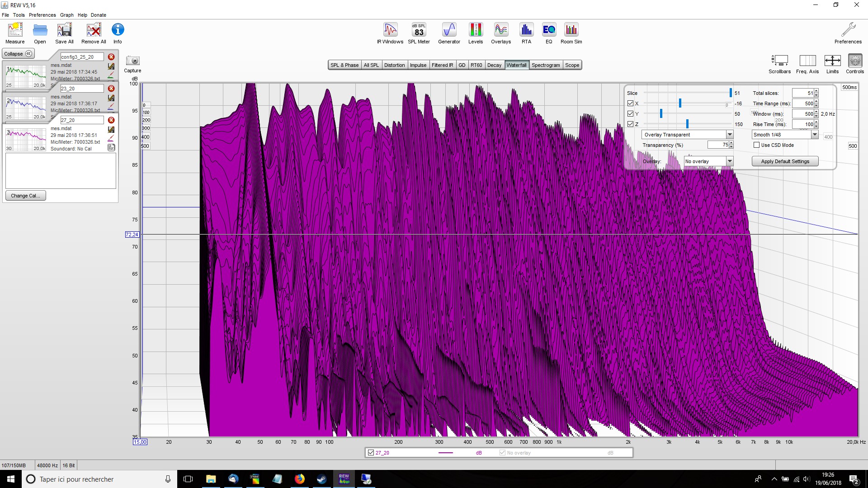The width and height of the screenshot is (868, 488).
Task: Click the notes text area for 27_20
Action: coord(61,171)
